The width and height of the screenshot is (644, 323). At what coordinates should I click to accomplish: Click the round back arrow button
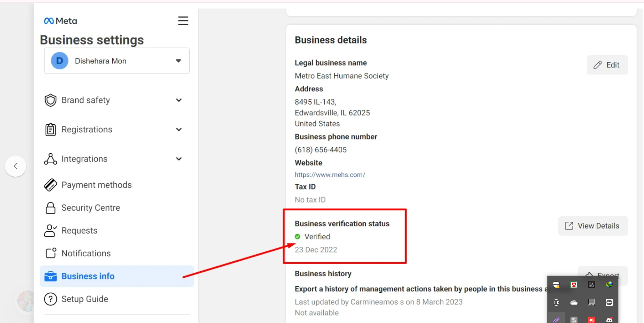(16, 166)
